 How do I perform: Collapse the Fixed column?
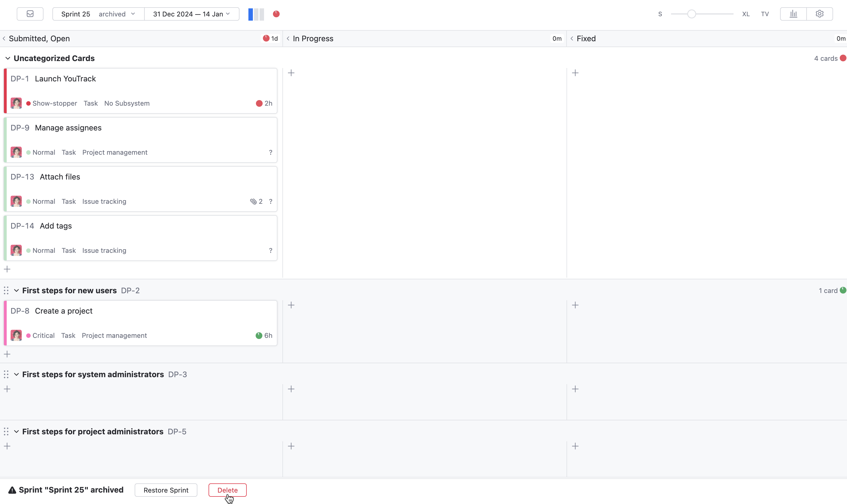572,39
